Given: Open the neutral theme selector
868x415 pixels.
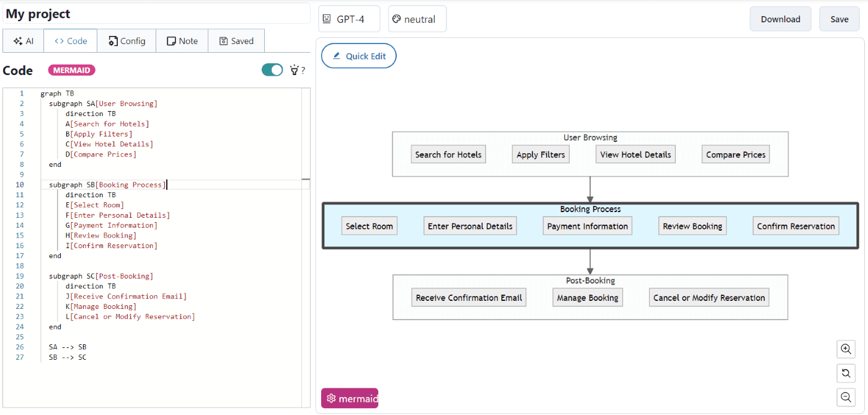Looking at the screenshot, I should [417, 19].
